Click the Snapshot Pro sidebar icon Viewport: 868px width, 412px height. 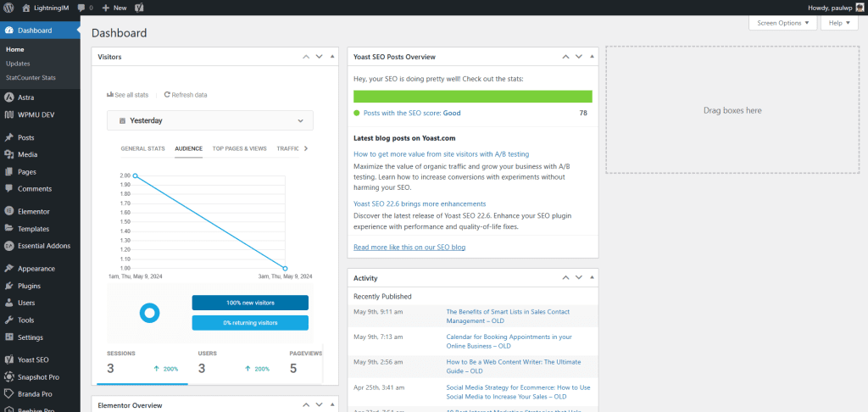coord(8,377)
